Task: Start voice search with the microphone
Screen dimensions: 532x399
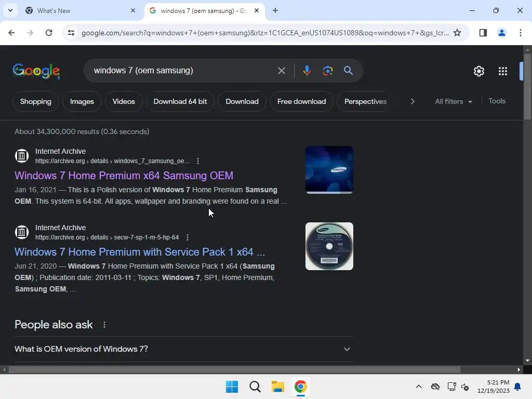Action: click(307, 71)
